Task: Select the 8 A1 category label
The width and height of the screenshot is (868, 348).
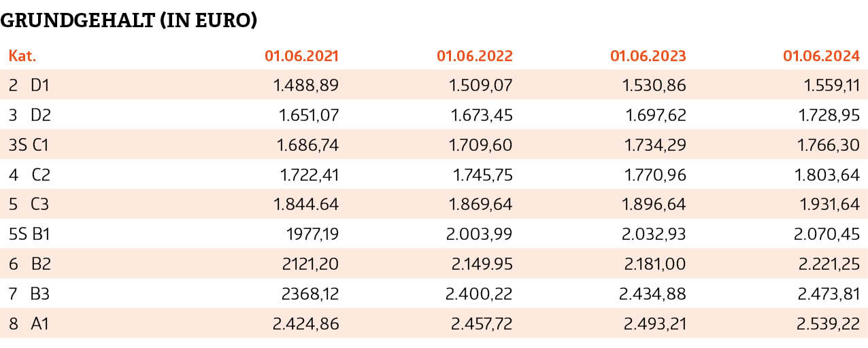Action: point(29,325)
